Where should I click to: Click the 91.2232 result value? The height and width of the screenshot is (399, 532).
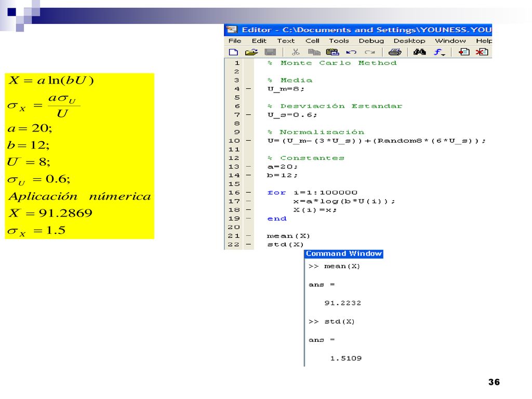343,303
